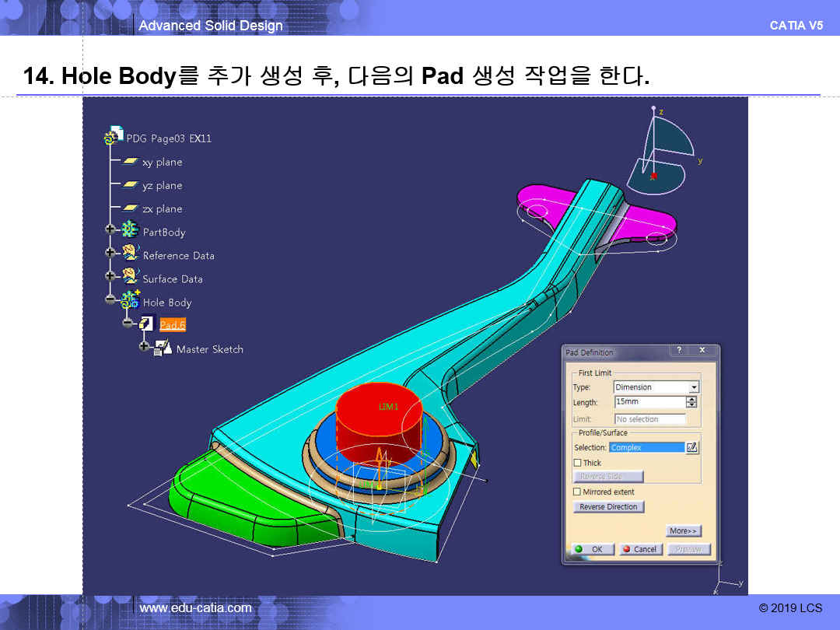Image resolution: width=840 pixels, height=630 pixels.
Task: Enable the Thick checkbox
Action: (x=577, y=463)
